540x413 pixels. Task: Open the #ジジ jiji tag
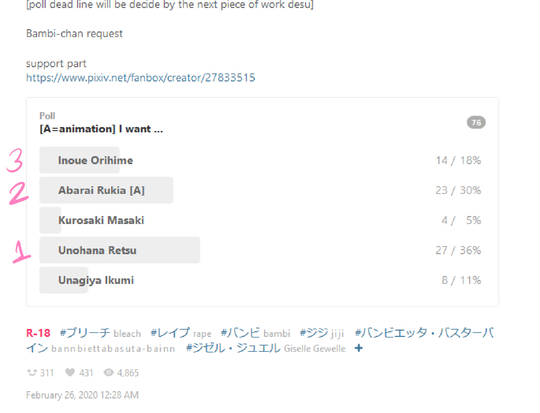pos(322,333)
